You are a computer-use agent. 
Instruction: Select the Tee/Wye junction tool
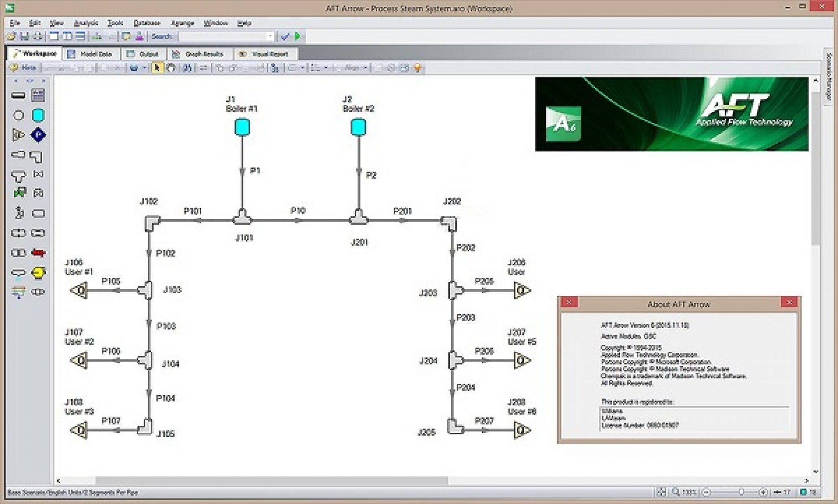(x=18, y=175)
